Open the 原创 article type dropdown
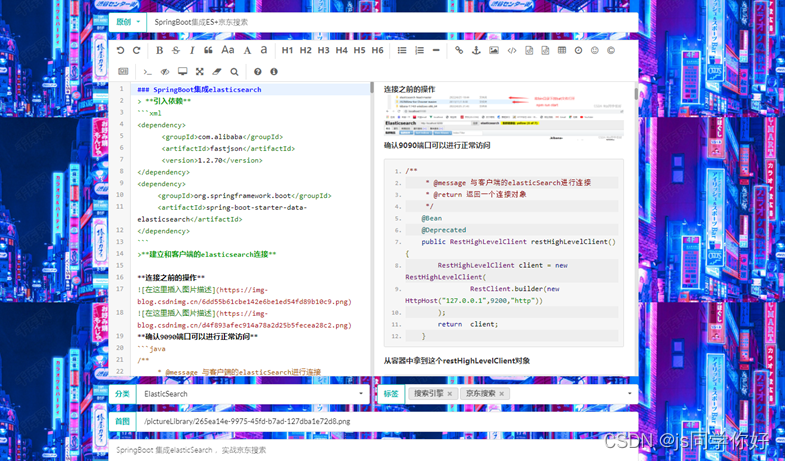 tap(128, 22)
